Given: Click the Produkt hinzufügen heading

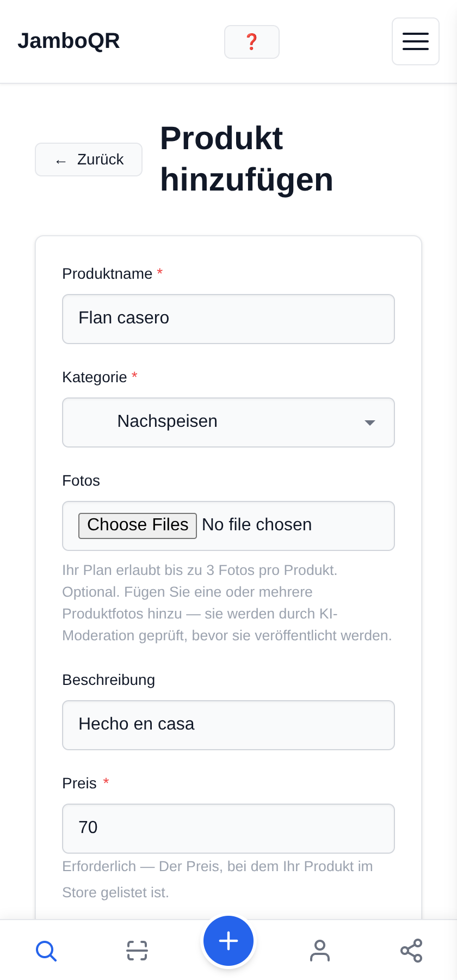Looking at the screenshot, I should click(x=246, y=159).
